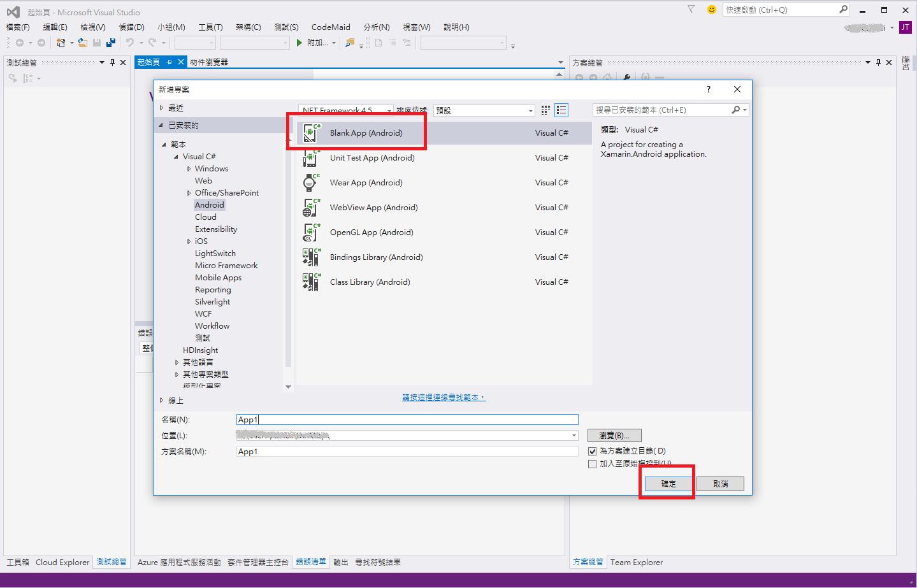Switch to the 物件瀏覽器 tab
Image resolution: width=917 pixels, height=588 pixels.
[209, 62]
